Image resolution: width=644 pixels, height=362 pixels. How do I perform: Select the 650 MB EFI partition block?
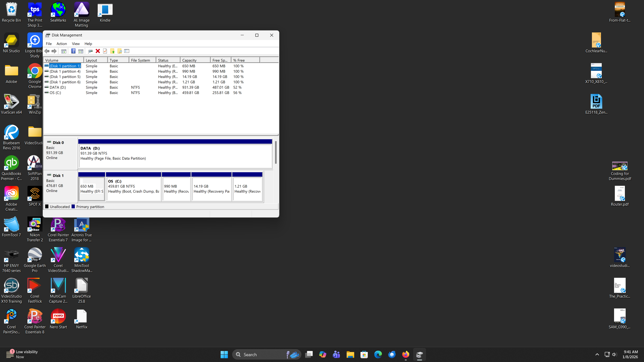tap(92, 187)
